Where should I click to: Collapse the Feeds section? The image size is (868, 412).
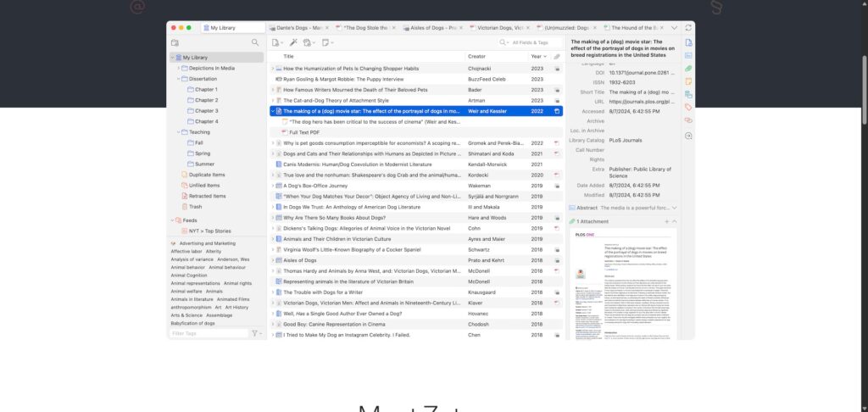(x=172, y=220)
